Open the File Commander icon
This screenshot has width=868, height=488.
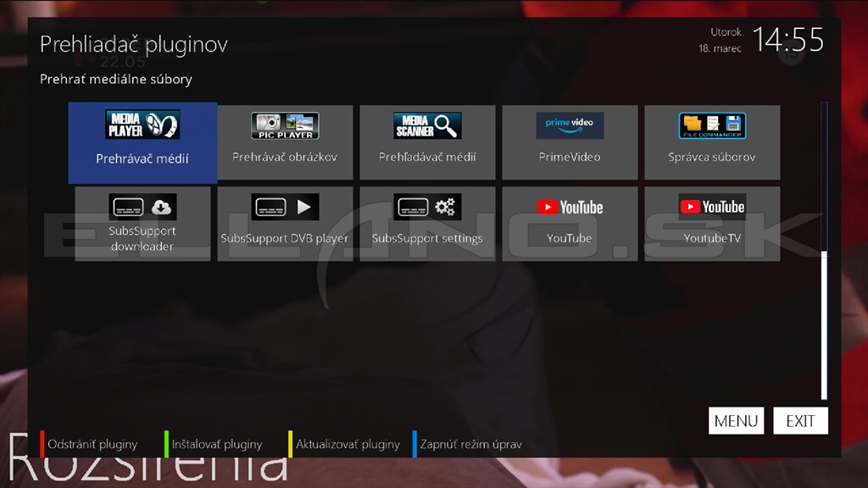(x=712, y=125)
